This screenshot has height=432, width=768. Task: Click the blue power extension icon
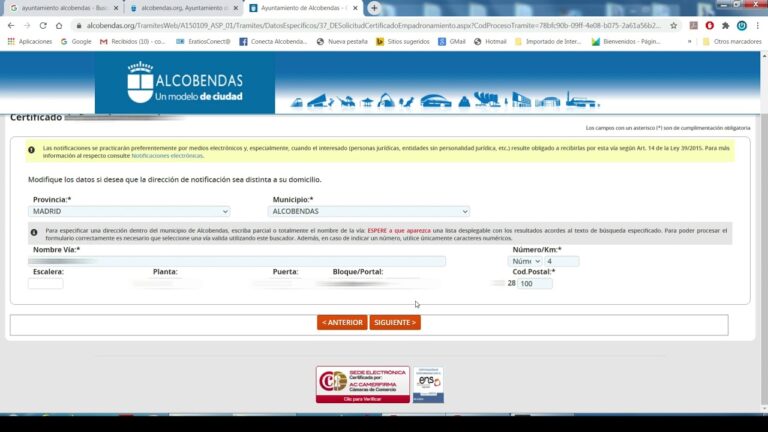(742, 25)
